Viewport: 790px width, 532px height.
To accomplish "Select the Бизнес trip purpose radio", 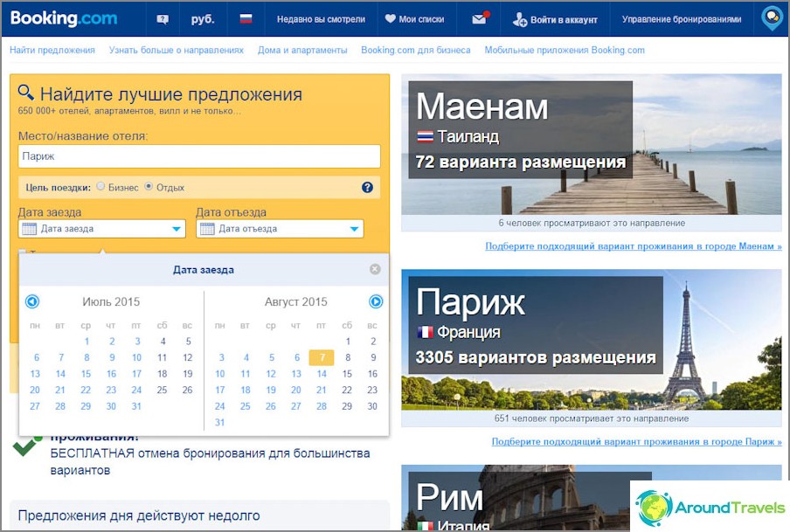I will click(x=100, y=186).
